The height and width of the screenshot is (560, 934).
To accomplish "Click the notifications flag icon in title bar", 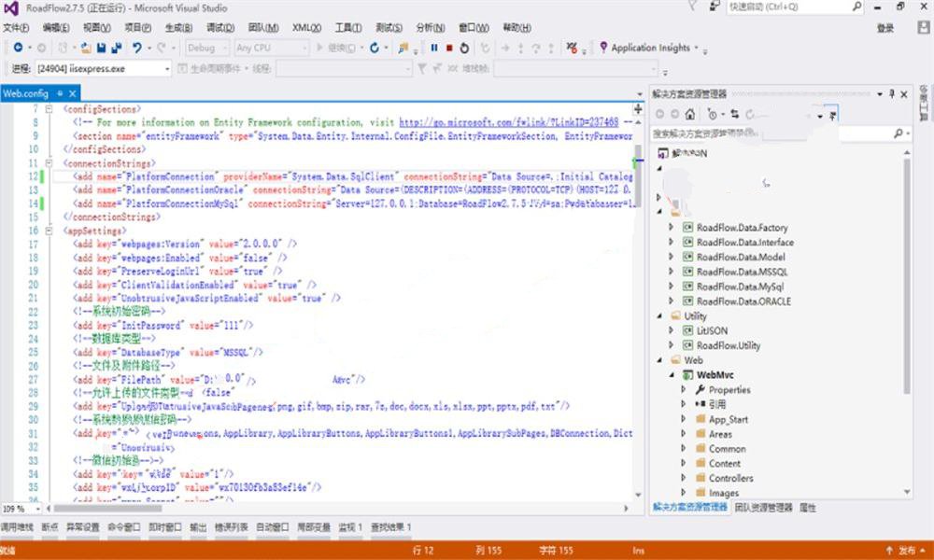I will 692,7.
